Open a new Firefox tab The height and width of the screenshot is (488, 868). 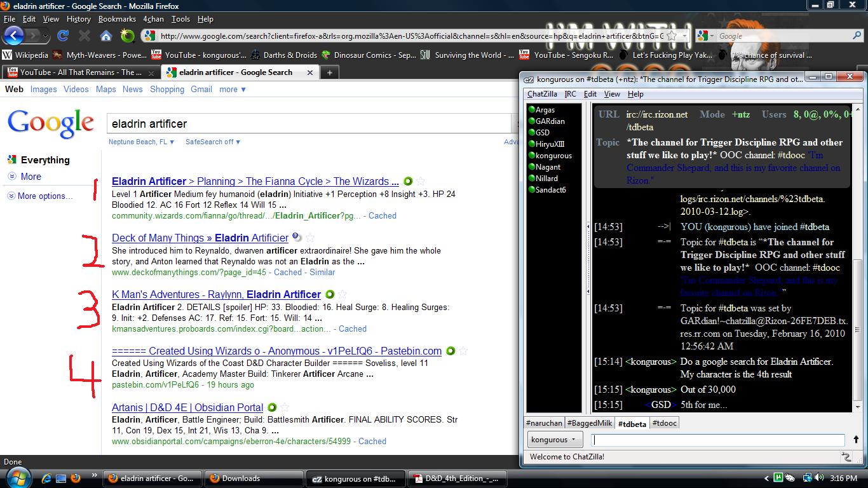pos(329,72)
